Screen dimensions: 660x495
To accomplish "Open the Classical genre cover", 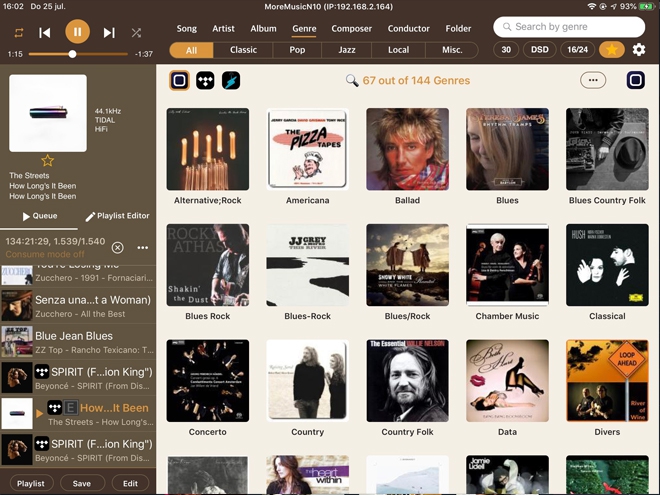I will pos(607,265).
